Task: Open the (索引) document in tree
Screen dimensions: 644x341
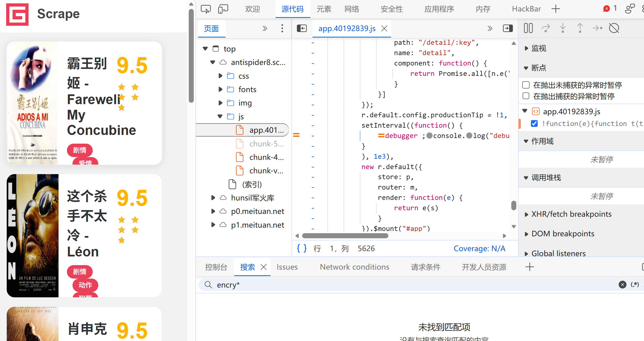Action: click(x=245, y=184)
